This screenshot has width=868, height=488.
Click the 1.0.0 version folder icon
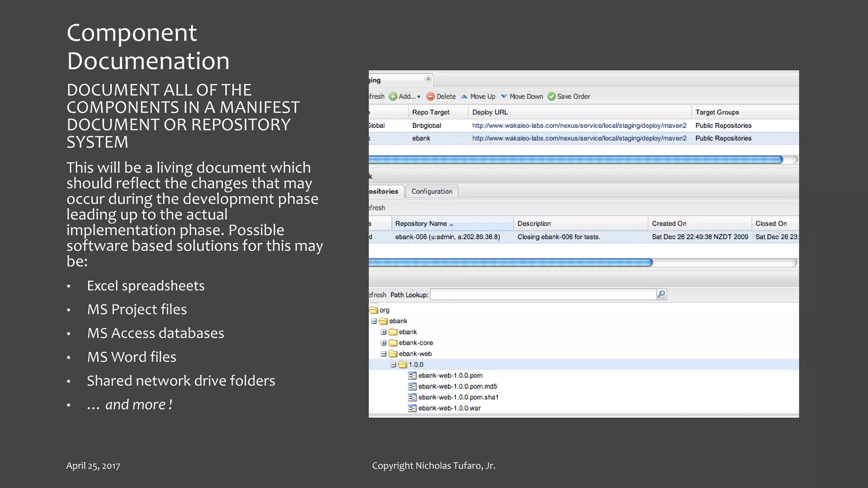coord(403,365)
